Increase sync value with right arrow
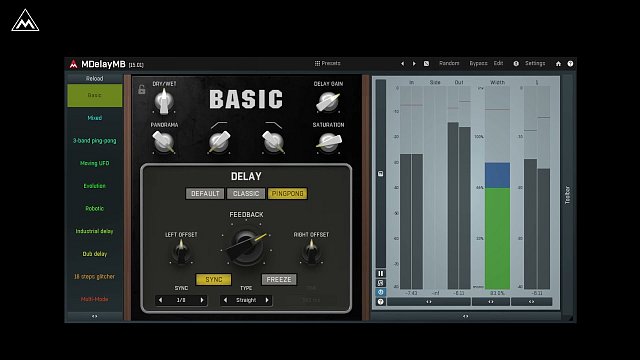640x360 pixels. click(x=202, y=300)
